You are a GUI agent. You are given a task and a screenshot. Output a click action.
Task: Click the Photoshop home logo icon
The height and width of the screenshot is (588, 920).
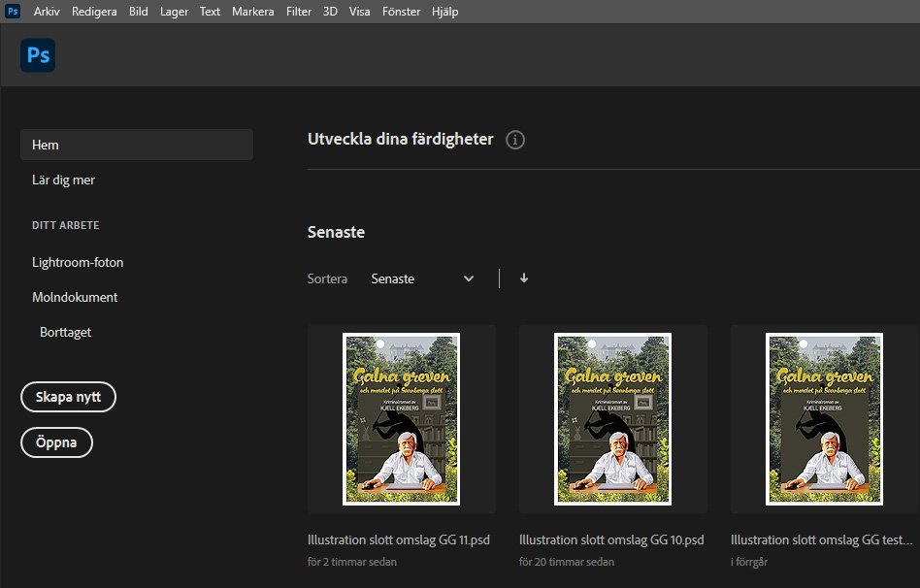coord(38,55)
